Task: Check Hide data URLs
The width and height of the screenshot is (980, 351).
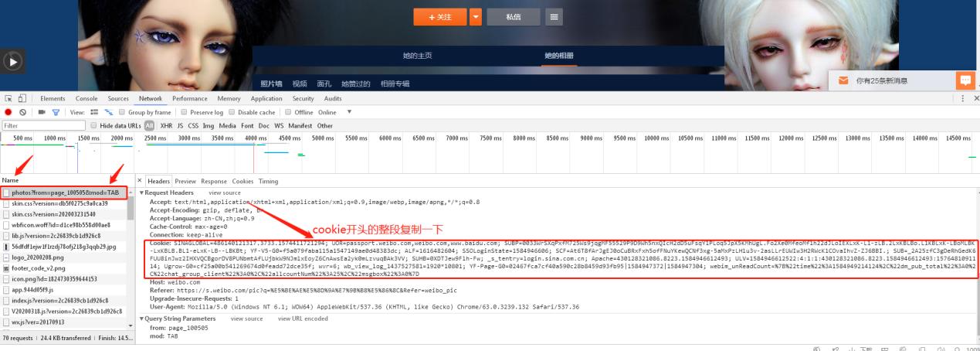Action: pyautogui.click(x=94, y=125)
